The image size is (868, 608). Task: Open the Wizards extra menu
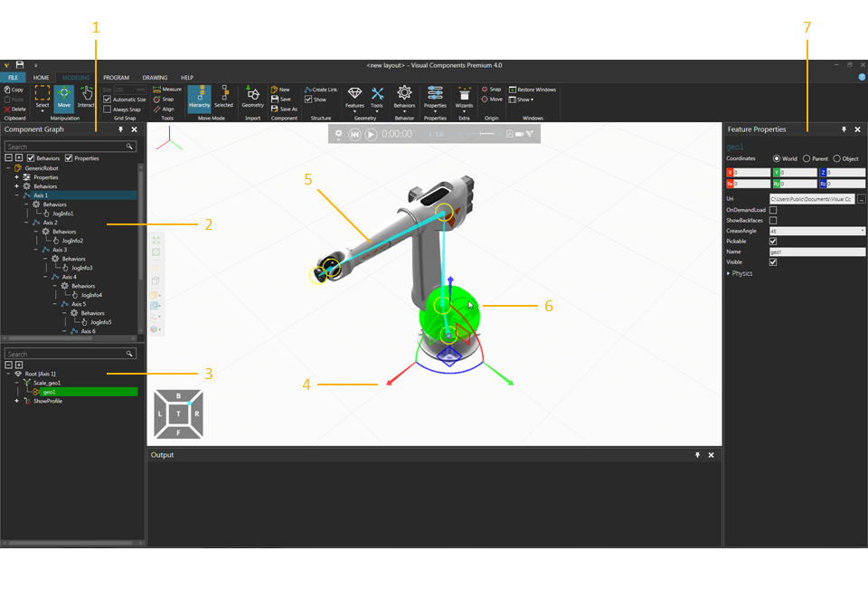tap(464, 96)
